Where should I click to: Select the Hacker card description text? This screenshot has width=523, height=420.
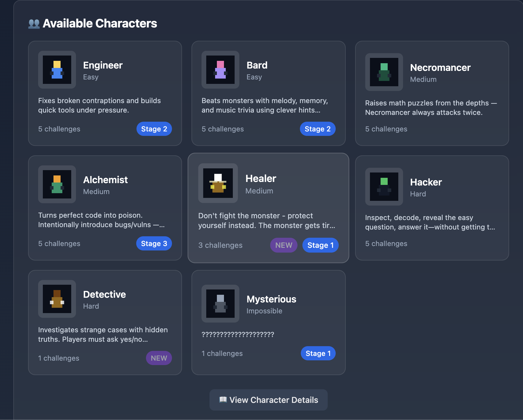(430, 222)
